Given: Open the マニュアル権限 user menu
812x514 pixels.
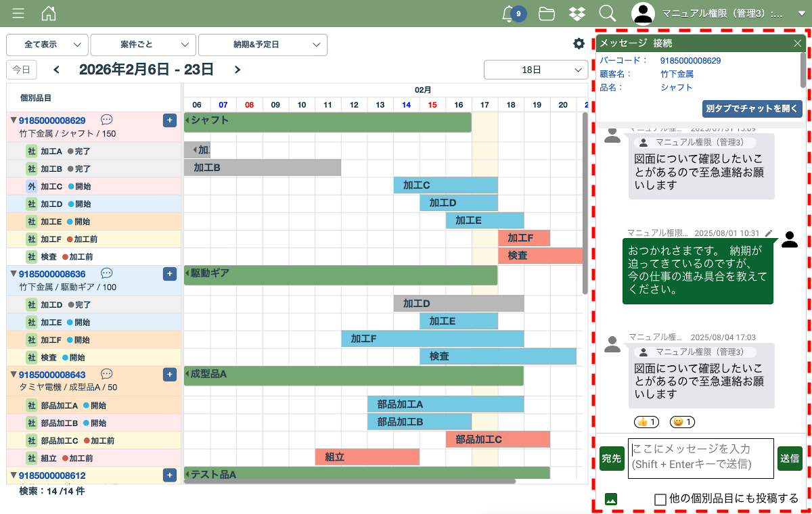Looking at the screenshot, I should pos(721,14).
